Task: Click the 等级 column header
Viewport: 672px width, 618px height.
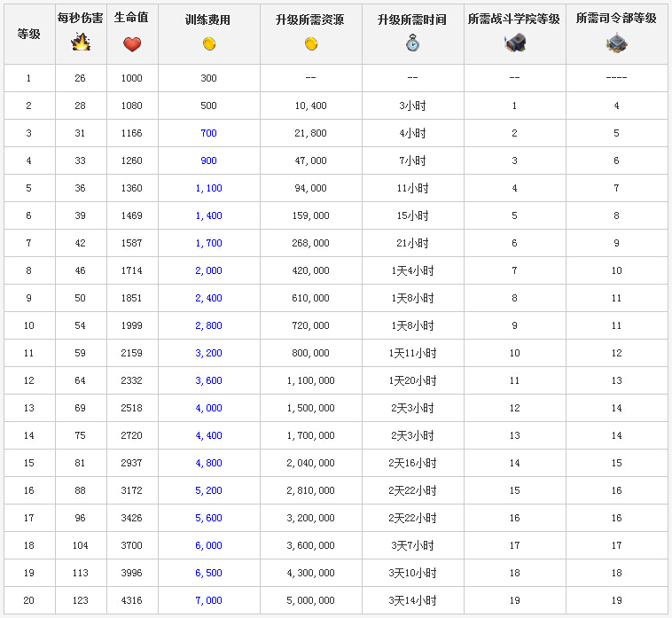Action: click(x=28, y=34)
